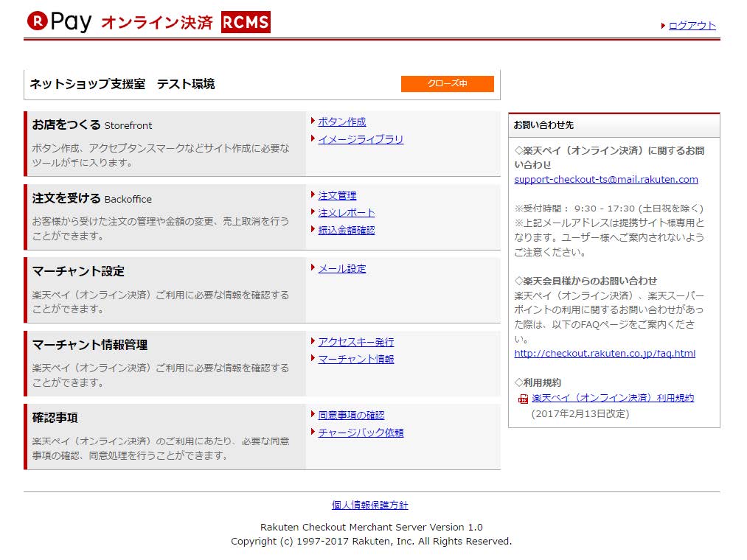Click ◇楽天会員様からのお問い合わせ heading
The width and height of the screenshot is (747, 560).
[586, 281]
